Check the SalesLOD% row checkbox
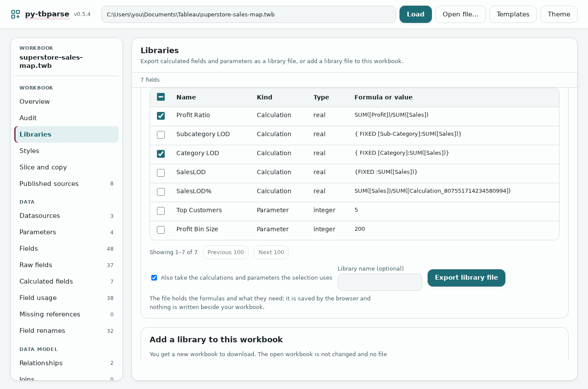Image resolution: width=588 pixels, height=389 pixels. pyautogui.click(x=161, y=192)
